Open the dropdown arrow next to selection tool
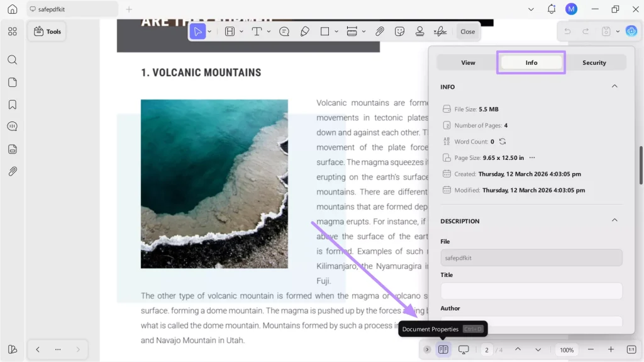Image resolution: width=644 pixels, height=362 pixels. 209,31
